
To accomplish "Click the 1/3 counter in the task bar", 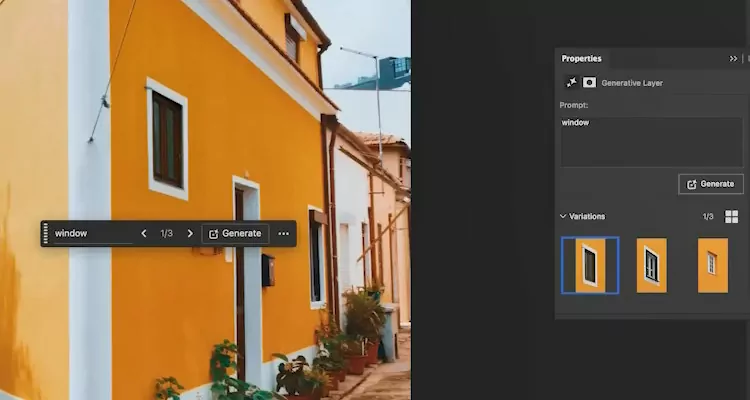I will click(166, 233).
